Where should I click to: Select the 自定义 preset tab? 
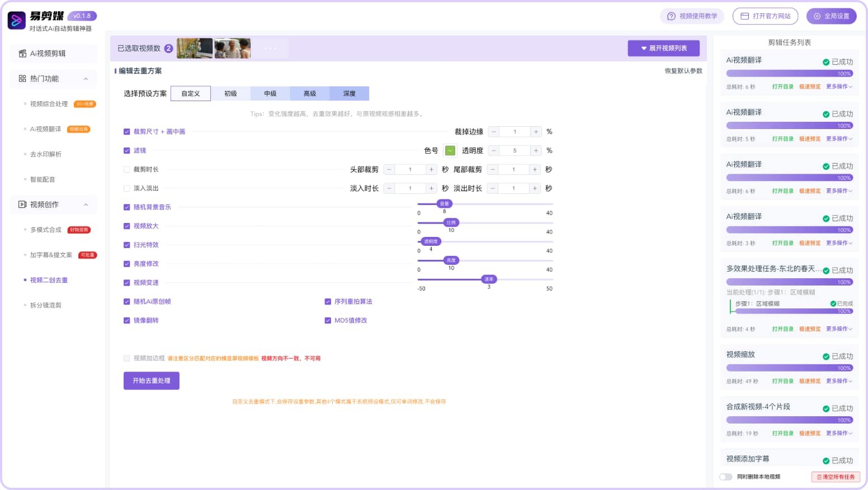point(191,94)
